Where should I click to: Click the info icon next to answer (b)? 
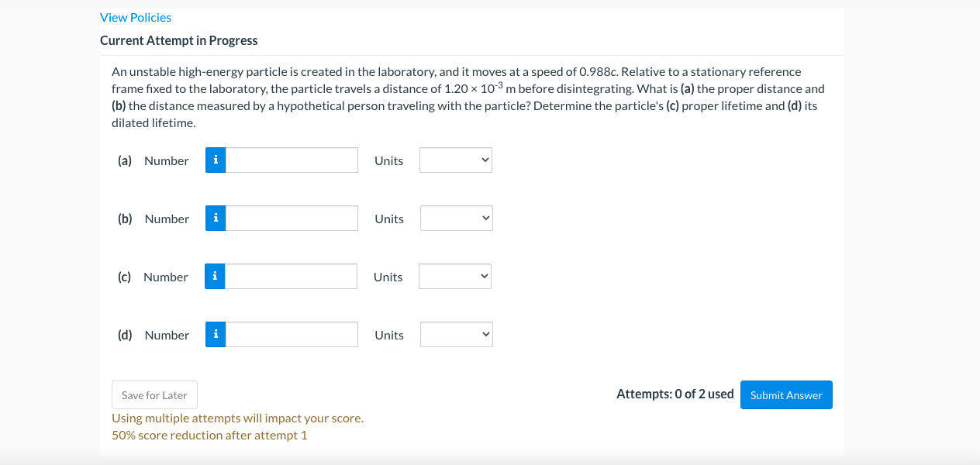[215, 218]
